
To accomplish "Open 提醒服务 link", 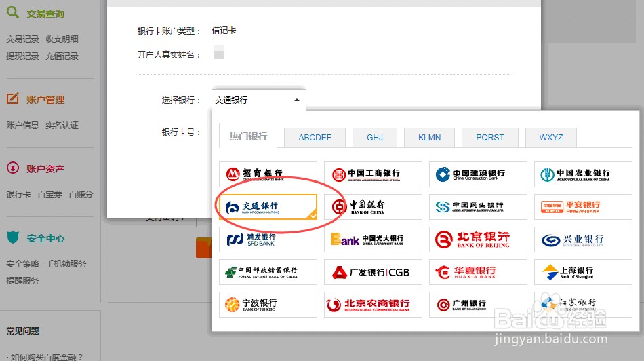I will (x=22, y=281).
